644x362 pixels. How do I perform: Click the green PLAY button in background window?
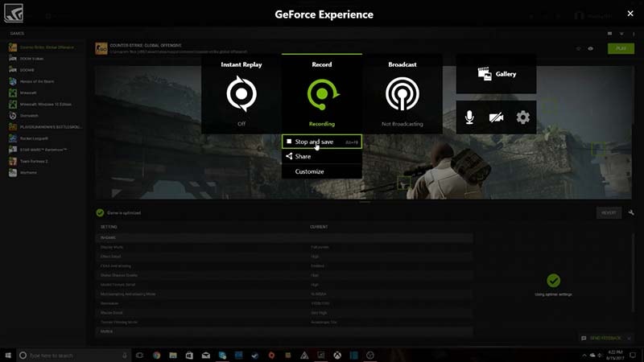pos(621,48)
